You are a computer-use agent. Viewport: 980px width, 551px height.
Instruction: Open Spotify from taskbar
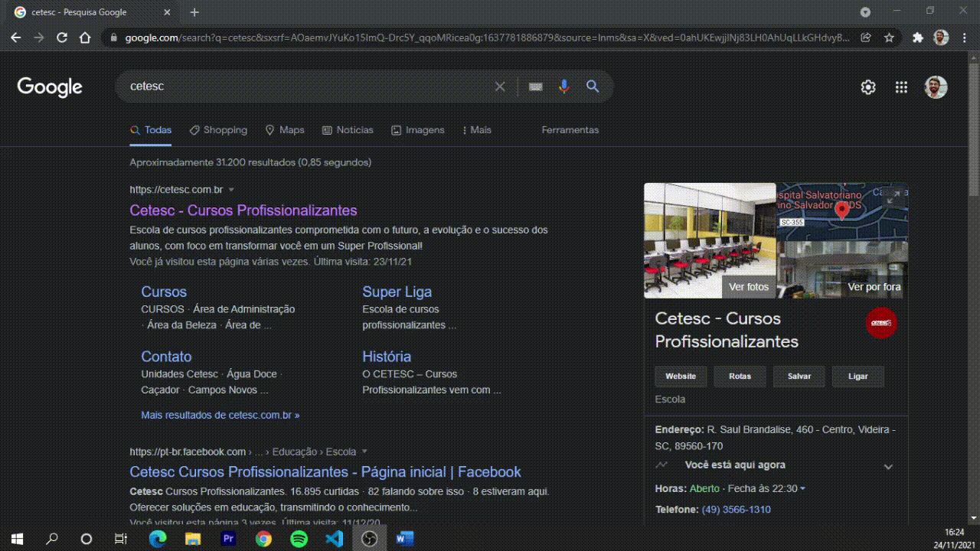tap(299, 539)
